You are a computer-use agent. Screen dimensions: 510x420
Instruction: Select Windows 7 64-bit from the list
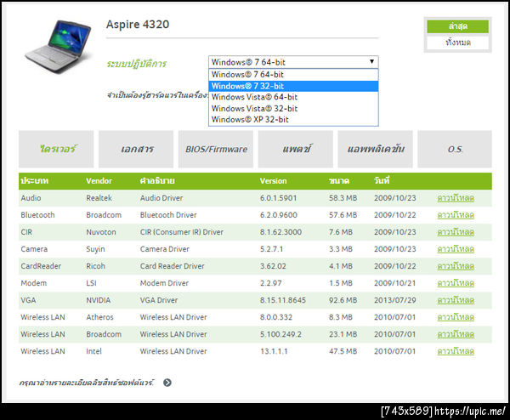coord(293,75)
